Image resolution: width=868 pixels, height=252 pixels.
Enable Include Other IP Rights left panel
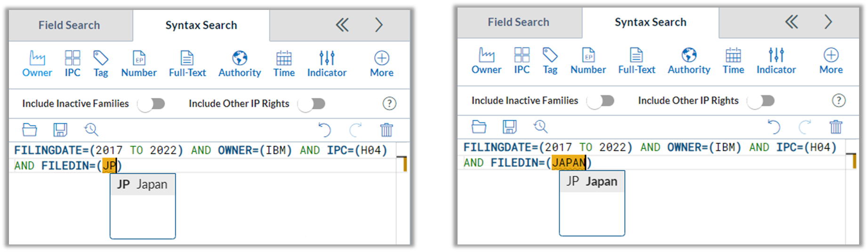312,104
